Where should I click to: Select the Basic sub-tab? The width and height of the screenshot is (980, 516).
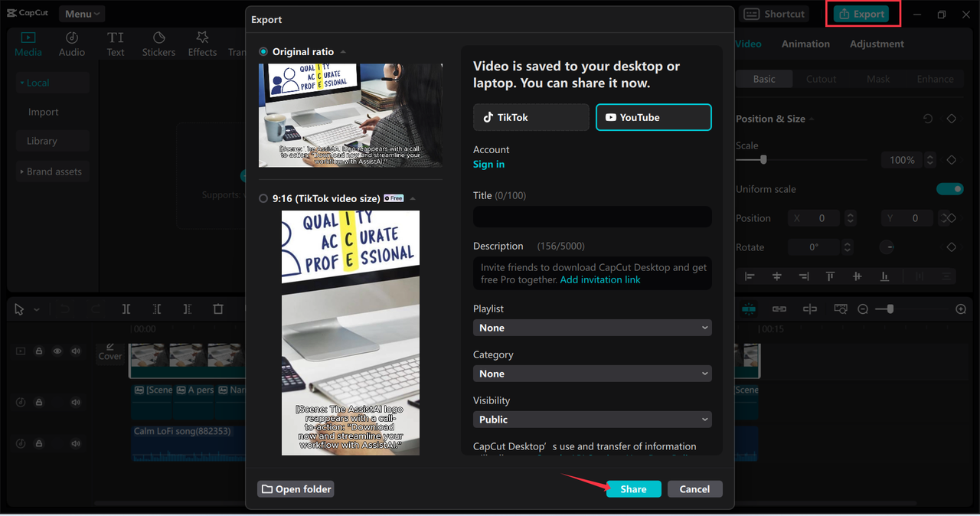pos(764,79)
